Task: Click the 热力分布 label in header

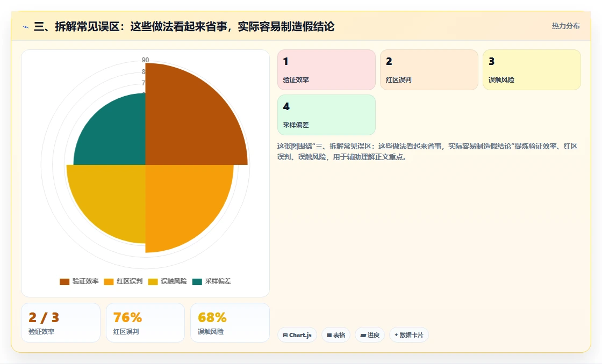Action: pos(565,26)
